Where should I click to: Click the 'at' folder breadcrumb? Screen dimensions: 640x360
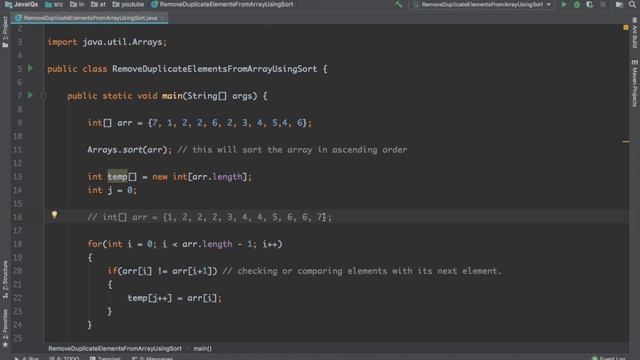pos(98,4)
